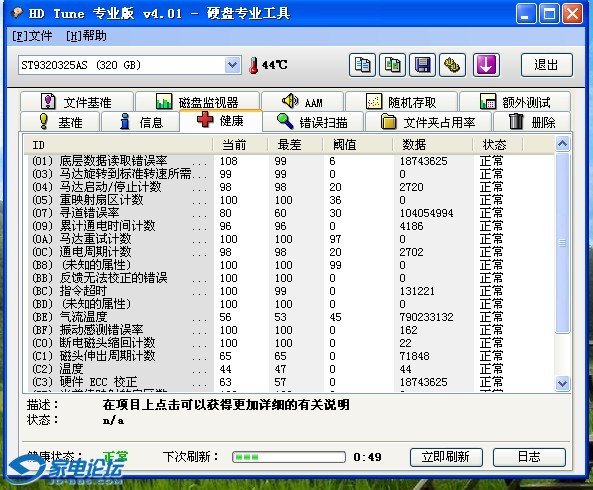Select the 健康 health tab
593x490 pixels.
221,121
